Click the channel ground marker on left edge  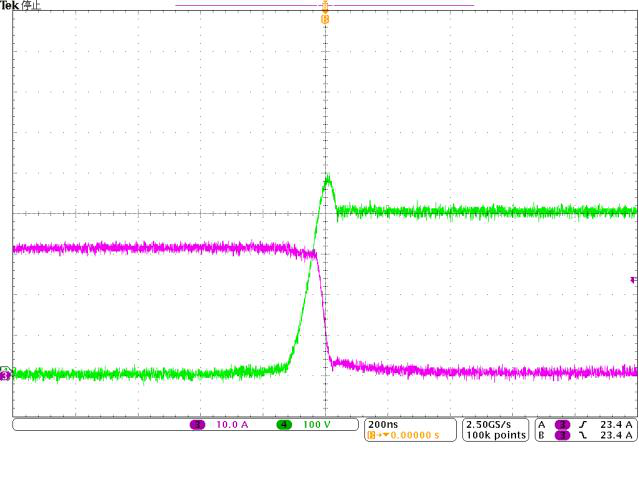(x=5, y=375)
